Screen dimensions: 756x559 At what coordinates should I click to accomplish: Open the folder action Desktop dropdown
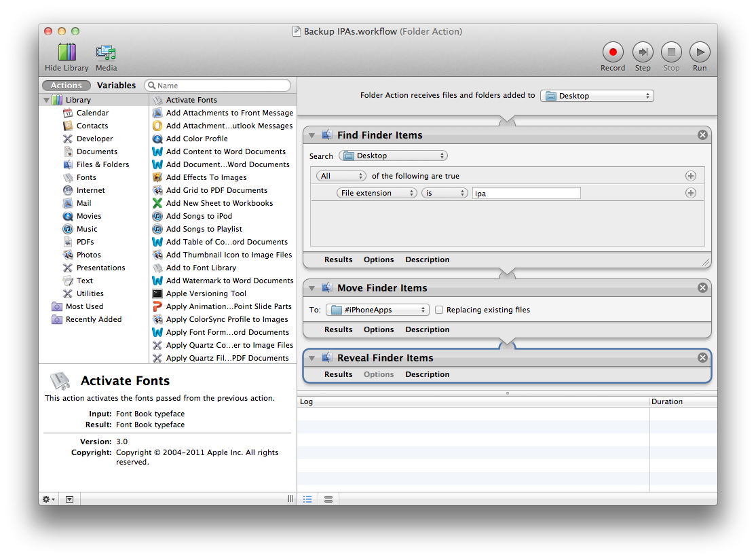(597, 96)
